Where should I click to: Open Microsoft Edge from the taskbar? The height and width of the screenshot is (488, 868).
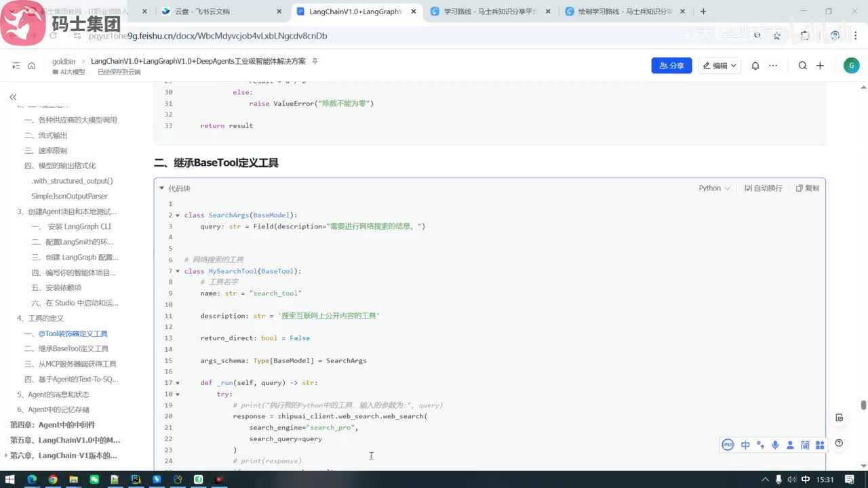[x=32, y=480]
